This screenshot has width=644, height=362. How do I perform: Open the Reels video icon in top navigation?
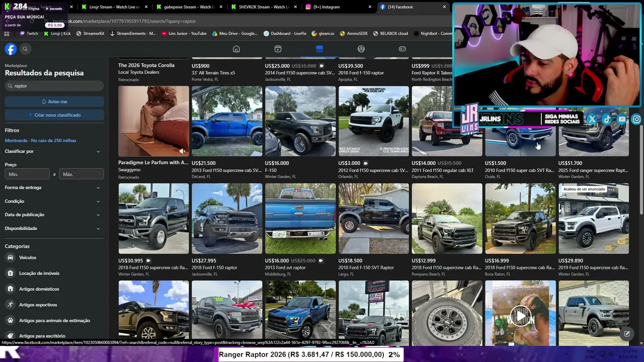(x=278, y=49)
